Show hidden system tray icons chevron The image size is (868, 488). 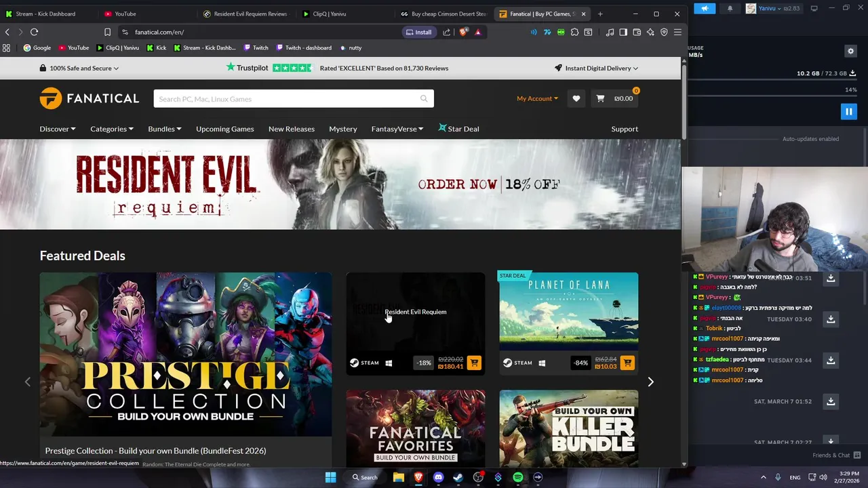763,477
